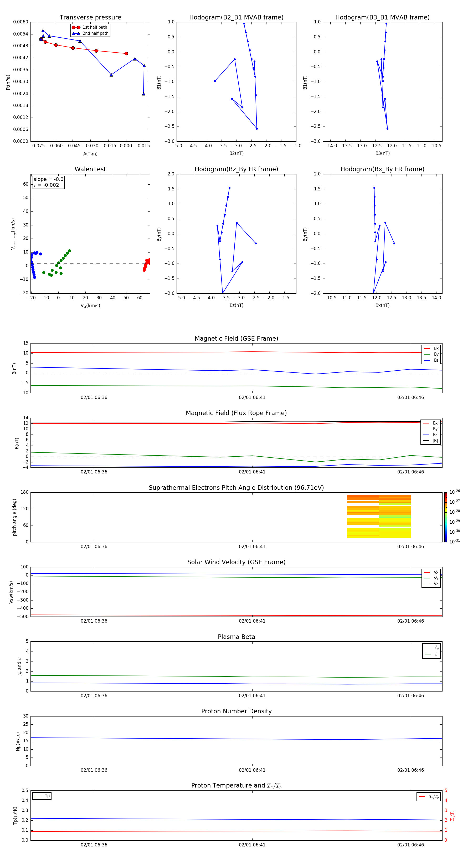The image size is (473, 868).
Task: Click 'slope = -0.0' annotation text
Action: click(x=48, y=179)
